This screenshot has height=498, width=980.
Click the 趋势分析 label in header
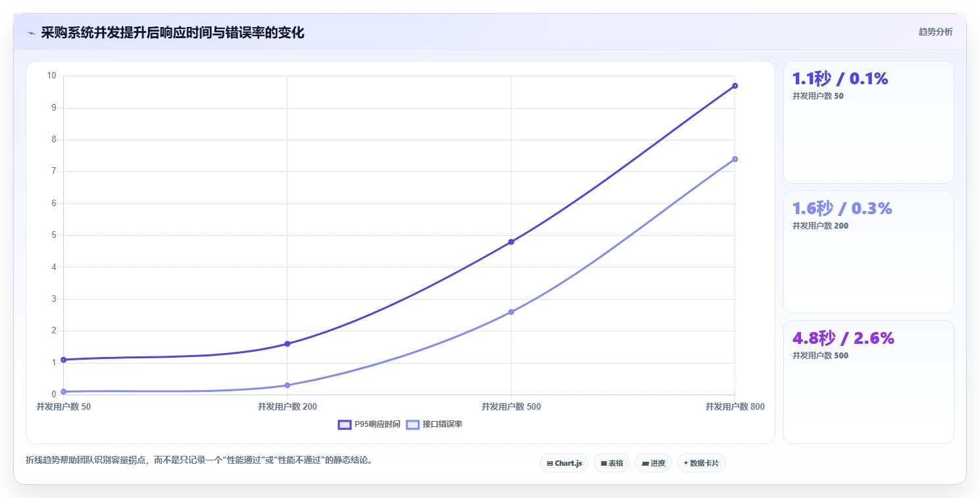(x=935, y=32)
